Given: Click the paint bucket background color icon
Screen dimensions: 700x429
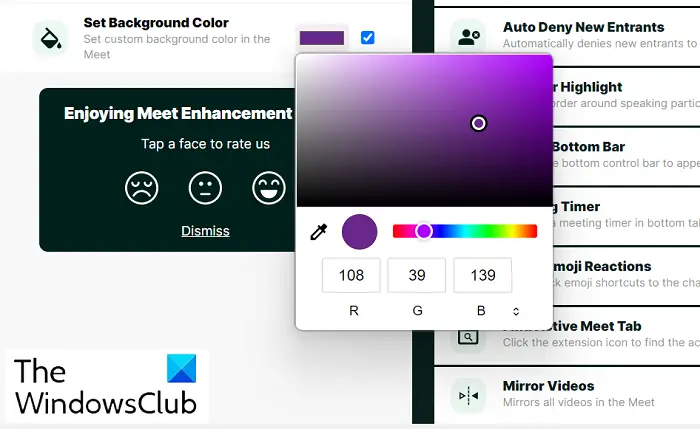Looking at the screenshot, I should pos(51,38).
